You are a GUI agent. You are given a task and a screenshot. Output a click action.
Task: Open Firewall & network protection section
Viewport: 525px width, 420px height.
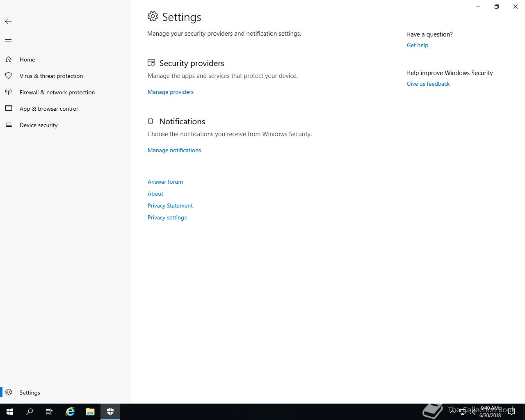tap(66, 92)
